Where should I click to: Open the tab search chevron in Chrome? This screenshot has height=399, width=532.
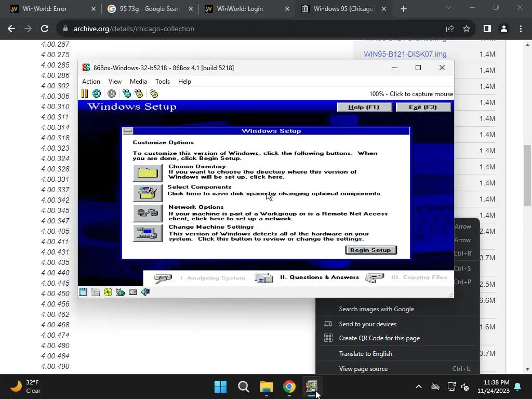[448, 7]
